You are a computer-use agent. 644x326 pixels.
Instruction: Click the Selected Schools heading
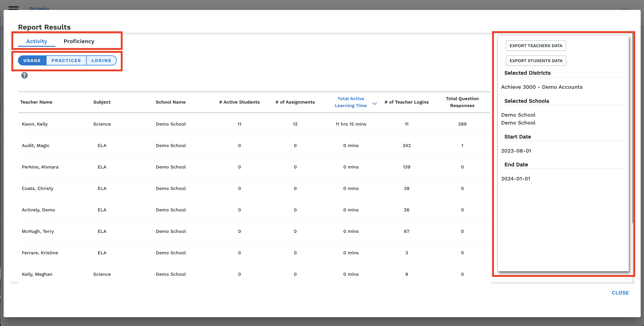pyautogui.click(x=527, y=101)
